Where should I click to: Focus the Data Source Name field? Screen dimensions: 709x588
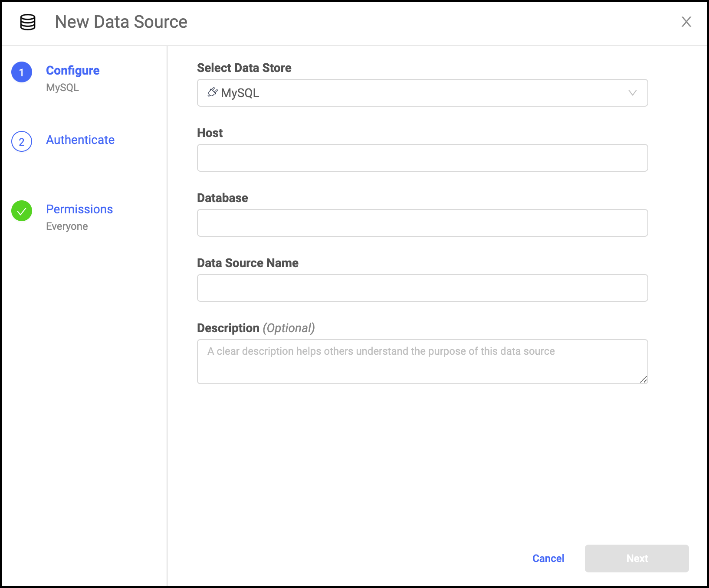coord(422,288)
